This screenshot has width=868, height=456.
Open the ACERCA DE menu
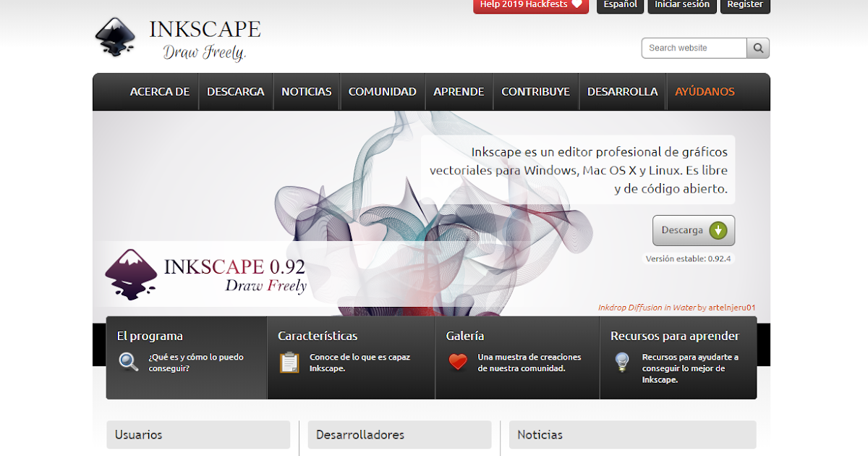tap(159, 92)
